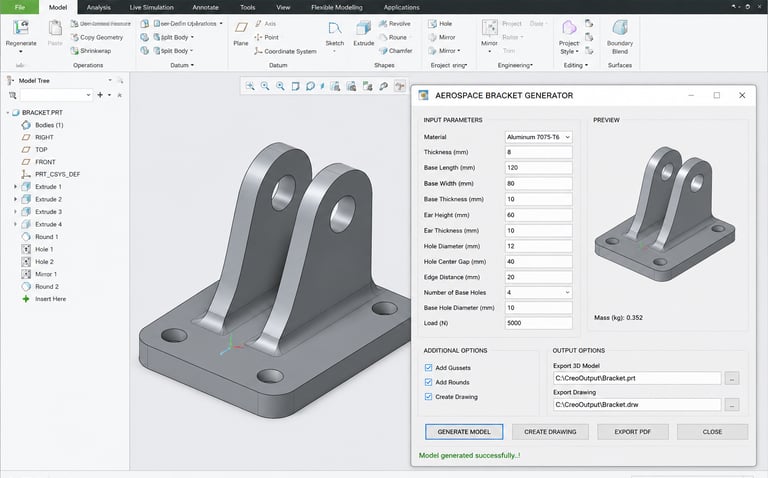Collapse the BRACKET.PRT root node
This screenshot has height=478, width=768.
point(8,113)
